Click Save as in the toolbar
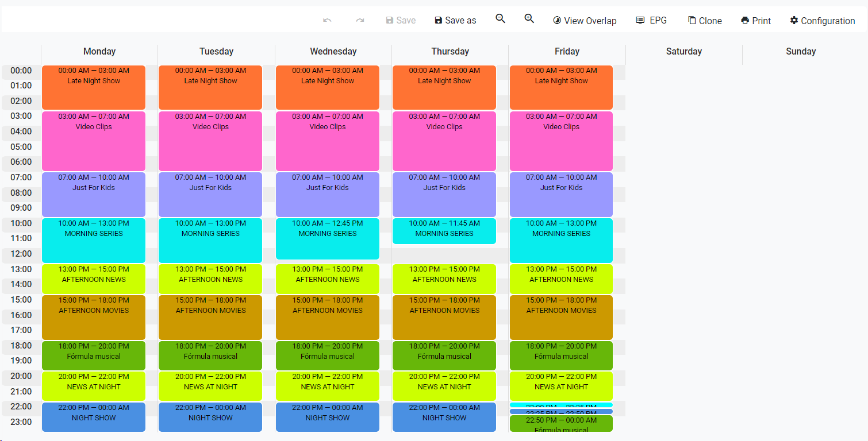This screenshot has height=441, width=868. 455,21
